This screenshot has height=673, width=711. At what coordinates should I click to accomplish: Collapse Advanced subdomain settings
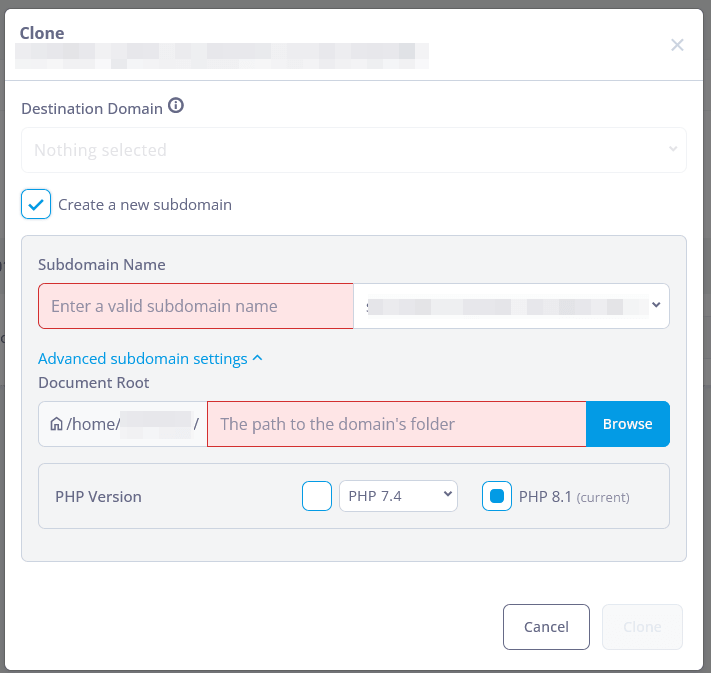(x=150, y=359)
